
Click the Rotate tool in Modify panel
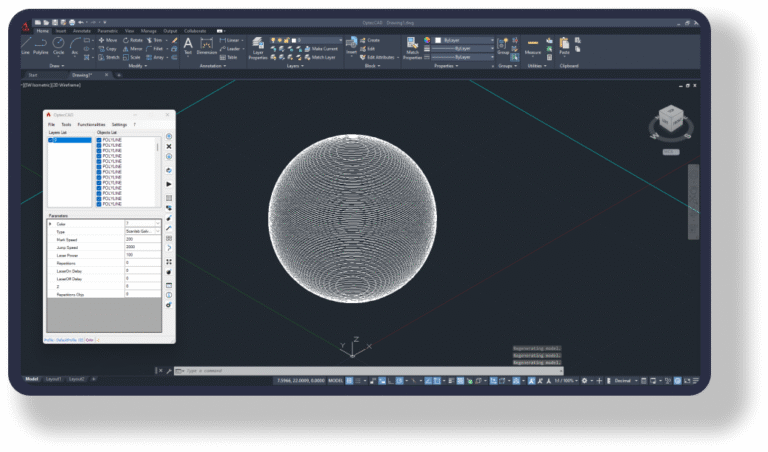coord(133,40)
